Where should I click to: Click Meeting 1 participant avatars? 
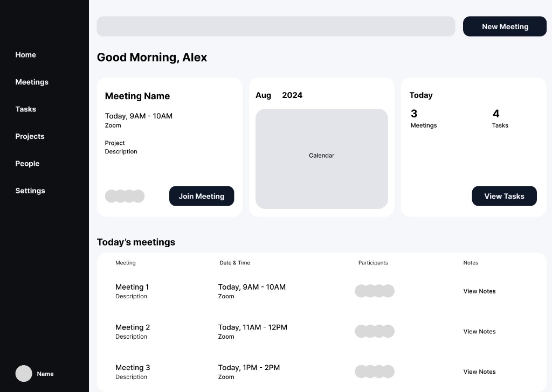[375, 291]
